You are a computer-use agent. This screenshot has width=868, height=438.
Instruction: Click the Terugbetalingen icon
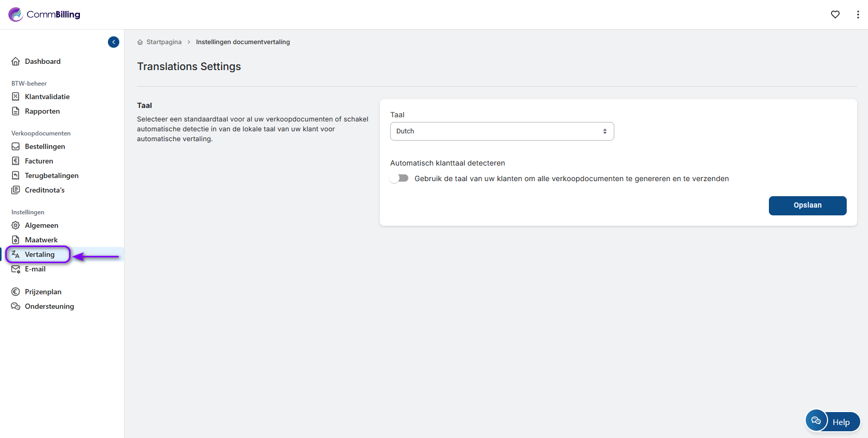16,175
